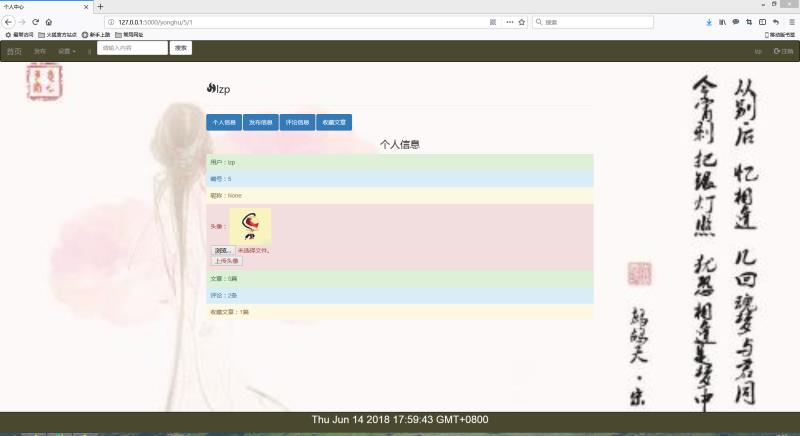This screenshot has height=436, width=800.
Task: Toggle the sidebar icon in the toolbar
Action: 762,22
